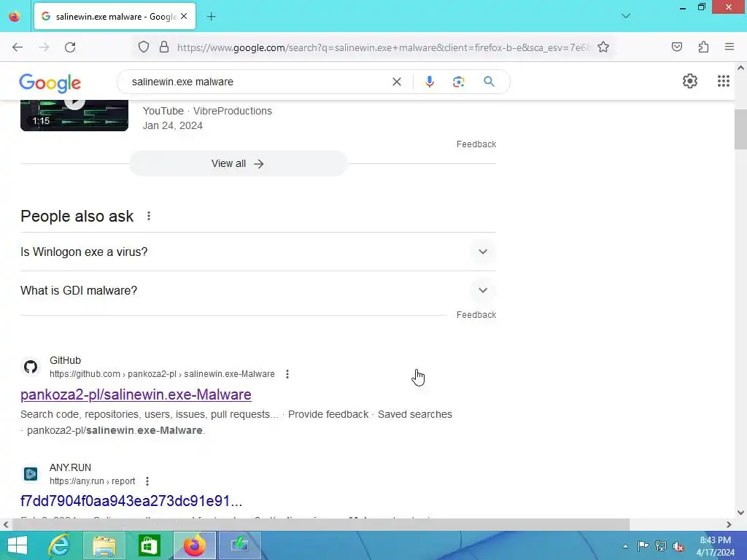The width and height of the screenshot is (747, 560).
Task: Select the 'YouTube · VibreProductions' text
Action: (207, 111)
